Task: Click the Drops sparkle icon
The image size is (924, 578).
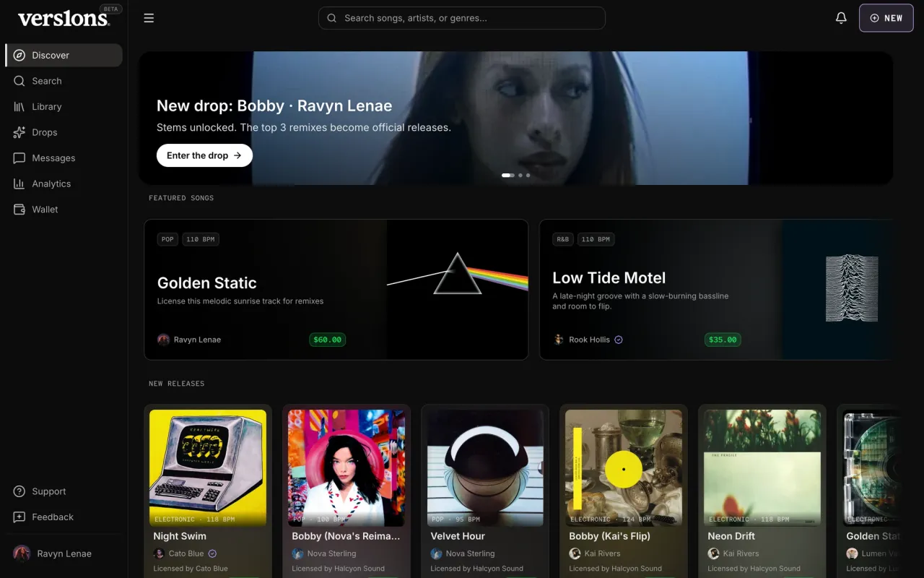Action: tap(19, 132)
